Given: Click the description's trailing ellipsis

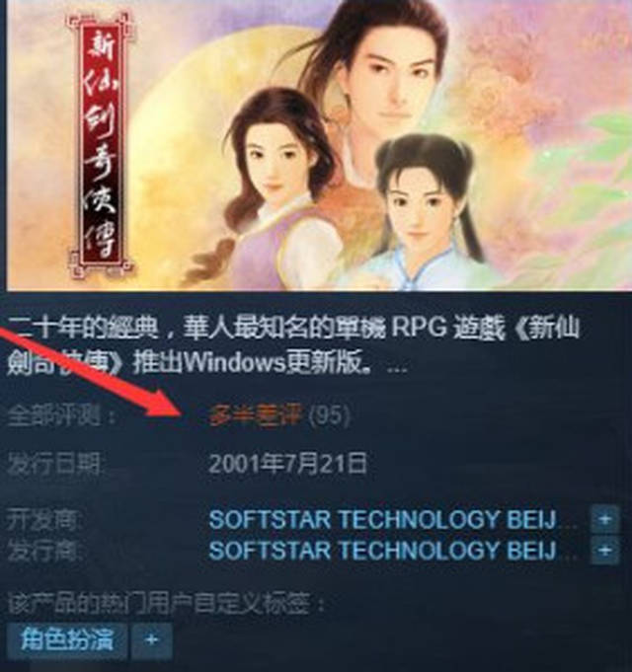Looking at the screenshot, I should (x=397, y=369).
